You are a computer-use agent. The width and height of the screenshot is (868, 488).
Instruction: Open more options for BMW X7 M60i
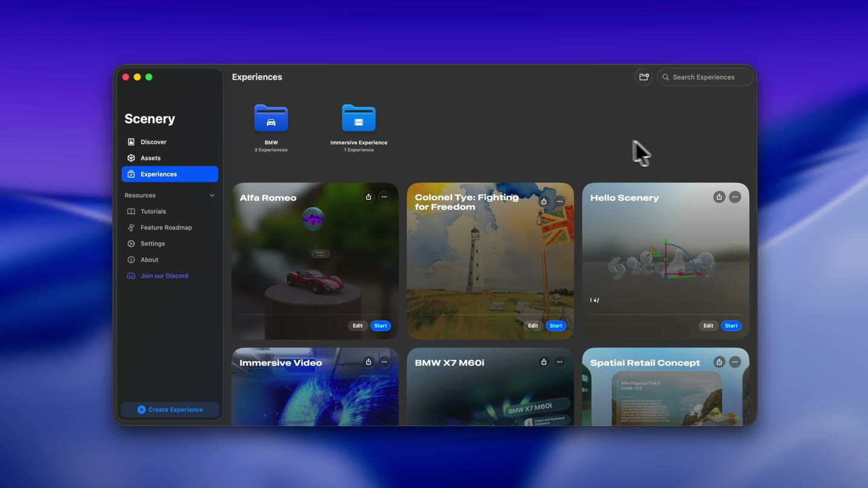(x=559, y=362)
